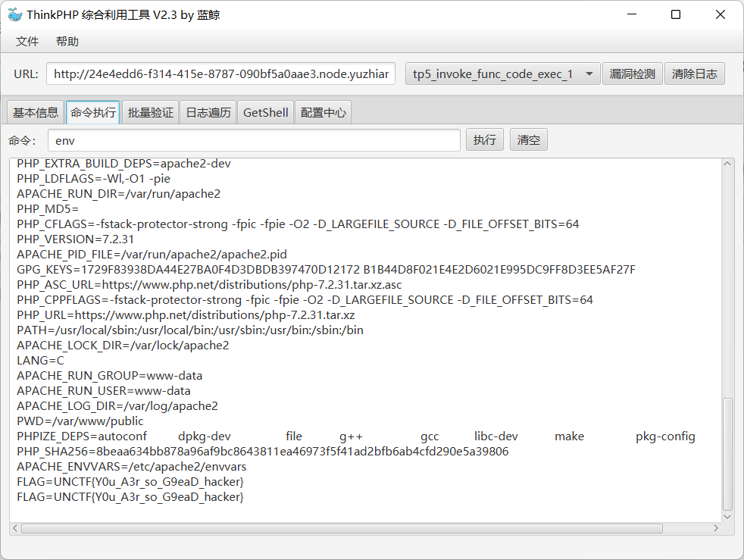Viewport: 744px width, 560px height.
Task: Click the PHP_ASC_URL line
Action: [x=209, y=285]
